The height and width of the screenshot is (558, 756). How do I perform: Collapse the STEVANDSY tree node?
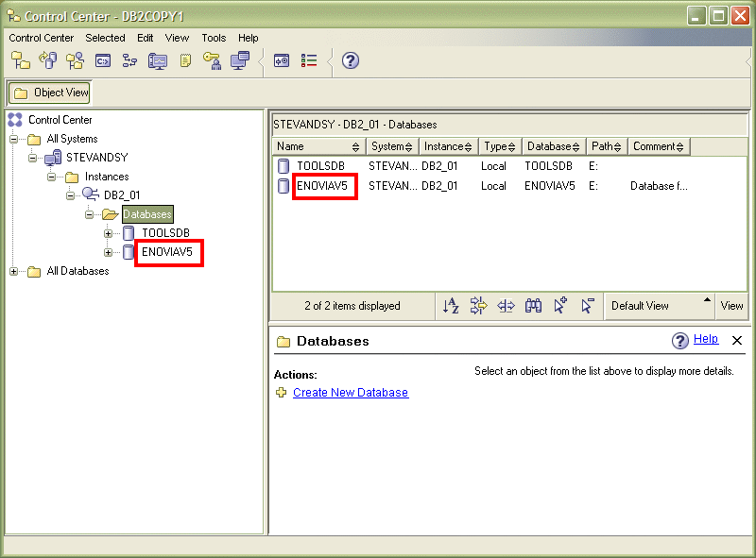pyautogui.click(x=32, y=158)
